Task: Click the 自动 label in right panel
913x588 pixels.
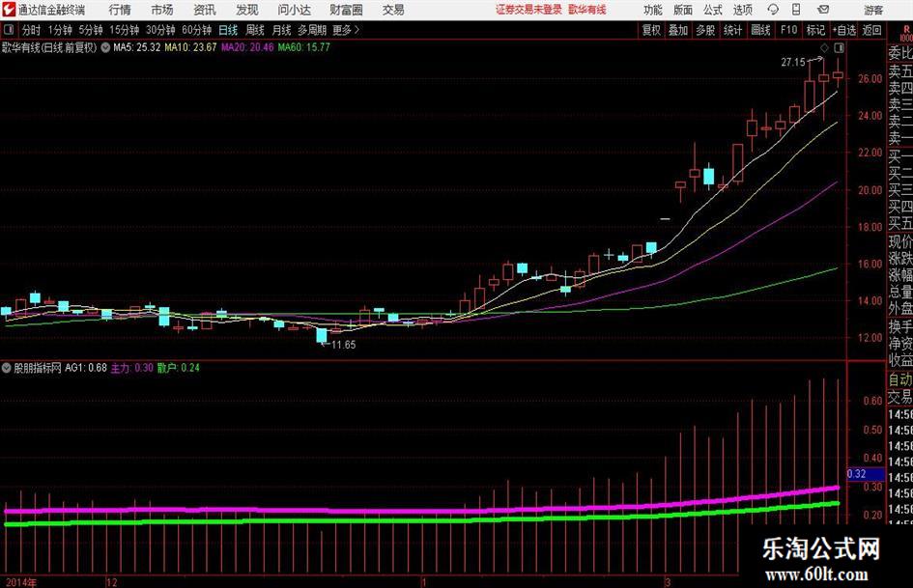Action: pos(900,379)
